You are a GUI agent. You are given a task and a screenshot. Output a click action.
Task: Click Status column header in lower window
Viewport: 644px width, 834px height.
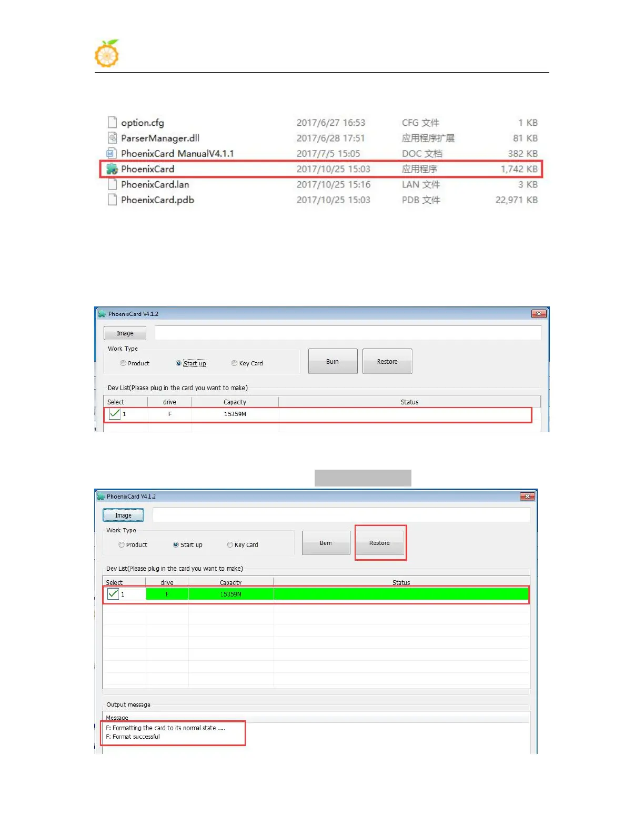(401, 582)
